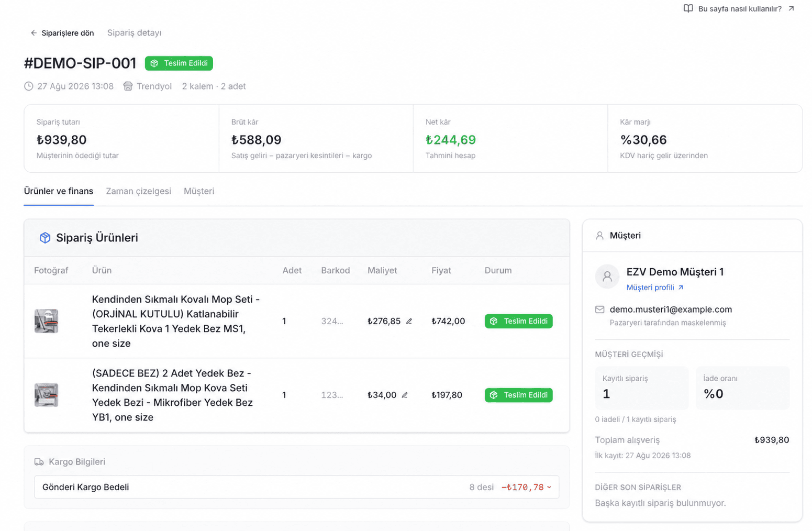Screen dimensions: 812x531
Task: Click the truck icon beside Kargo Bilgileri
Action: pyautogui.click(x=39, y=462)
